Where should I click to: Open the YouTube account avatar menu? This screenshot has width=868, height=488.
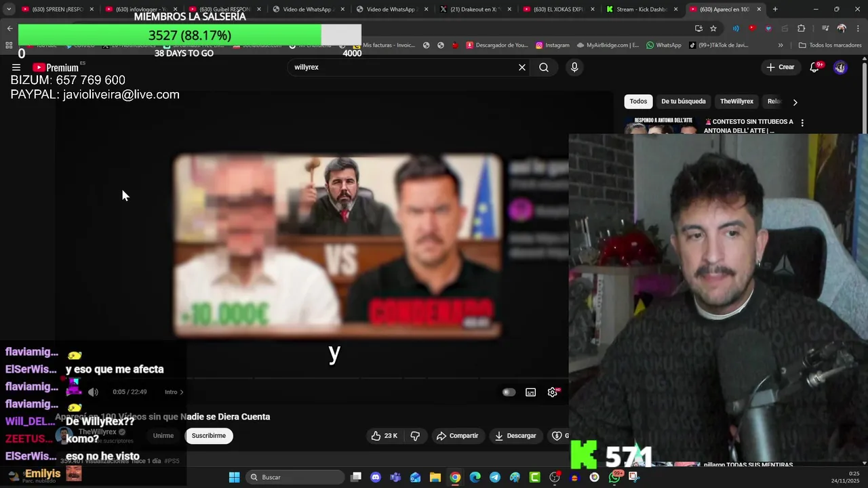(840, 67)
